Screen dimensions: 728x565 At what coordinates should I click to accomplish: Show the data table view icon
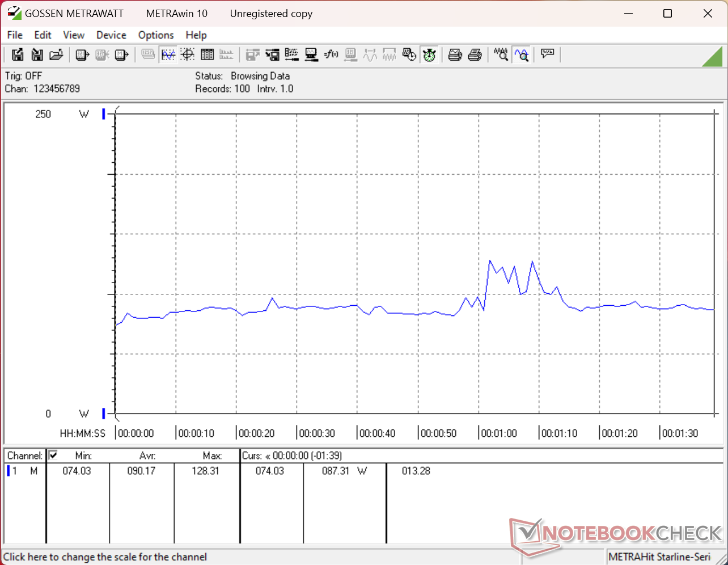pyautogui.click(x=207, y=55)
